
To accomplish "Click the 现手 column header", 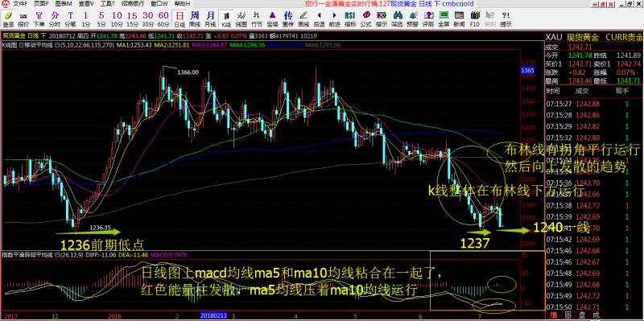I will [621, 90].
